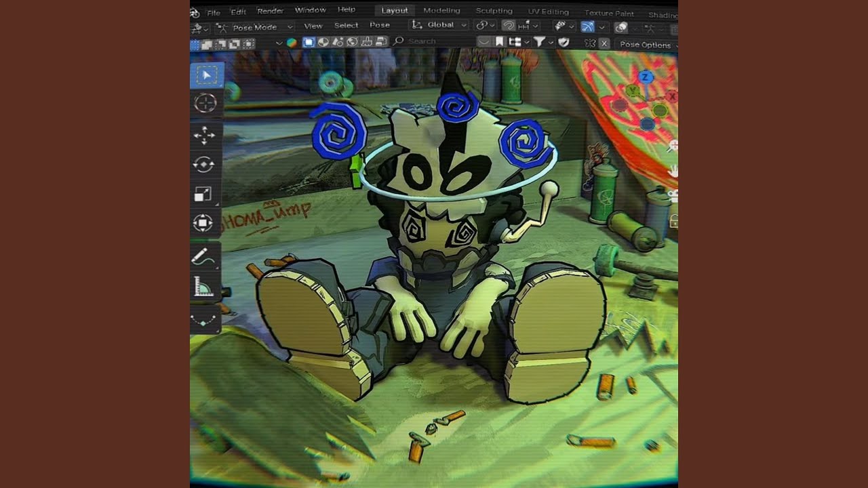Screen dimensions: 868x488
Task: Expand the arrow beside the funnel filter
Action: tap(550, 42)
